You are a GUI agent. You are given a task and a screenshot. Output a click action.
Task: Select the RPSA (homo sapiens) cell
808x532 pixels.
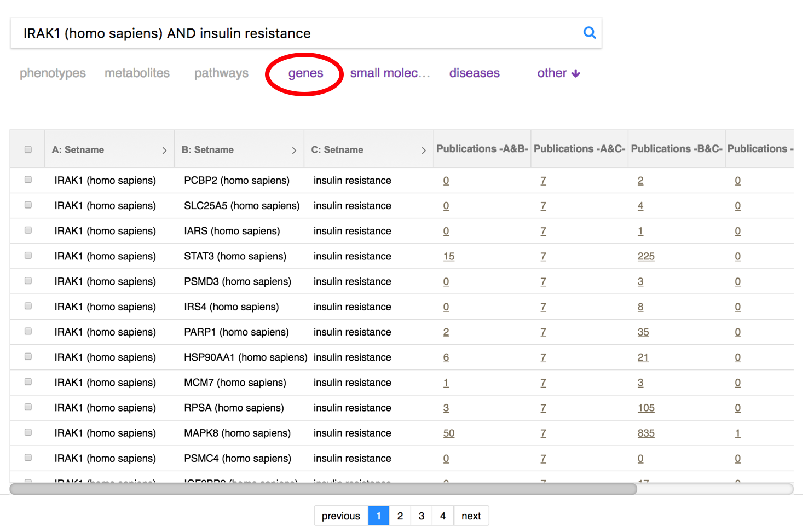234,408
